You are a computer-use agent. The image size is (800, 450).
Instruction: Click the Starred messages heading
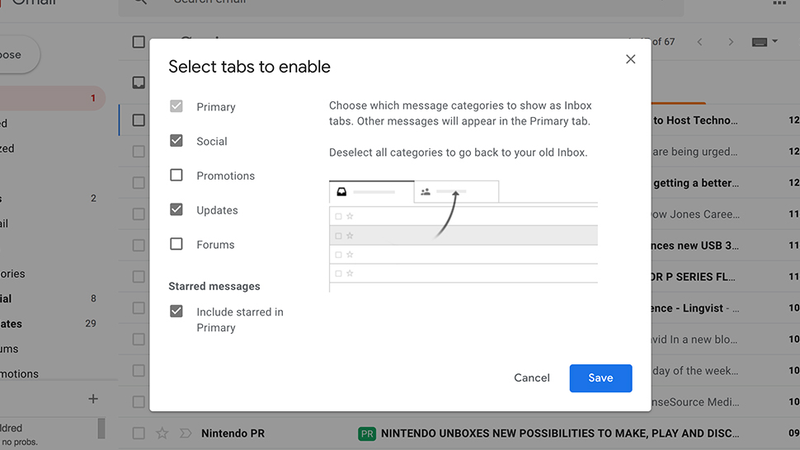[214, 286]
